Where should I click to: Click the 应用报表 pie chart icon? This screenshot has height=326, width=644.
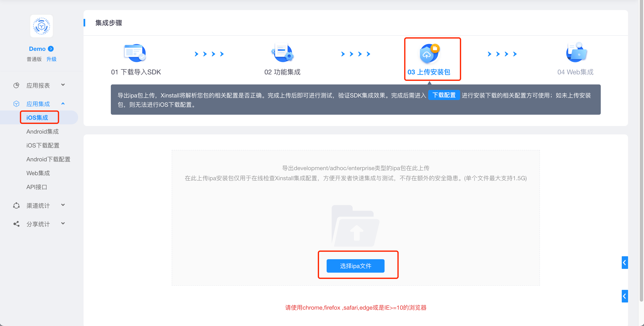(x=16, y=85)
